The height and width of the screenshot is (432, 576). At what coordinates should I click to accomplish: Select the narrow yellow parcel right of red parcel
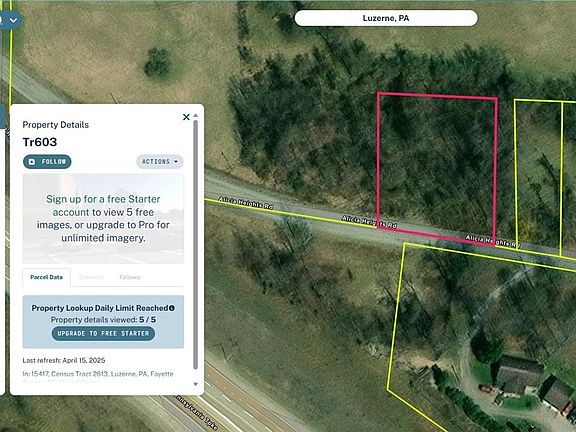538,176
